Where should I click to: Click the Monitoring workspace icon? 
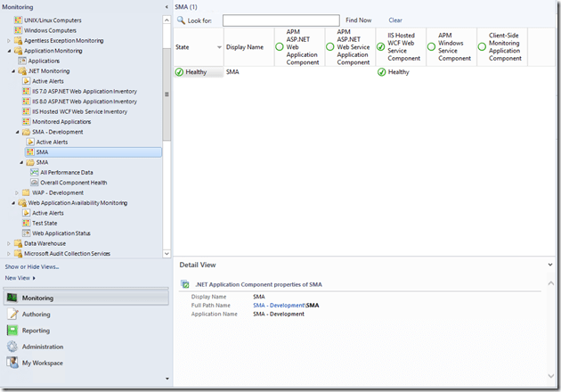12,298
